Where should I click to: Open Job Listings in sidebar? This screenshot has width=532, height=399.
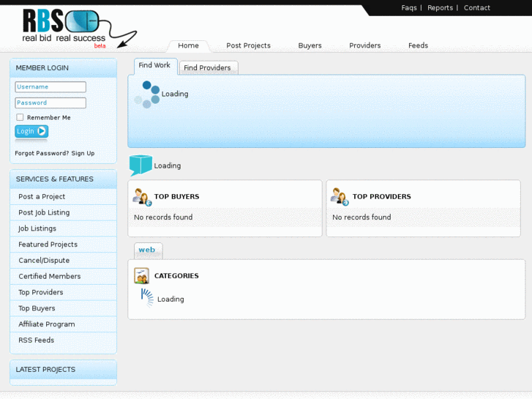tap(63, 228)
